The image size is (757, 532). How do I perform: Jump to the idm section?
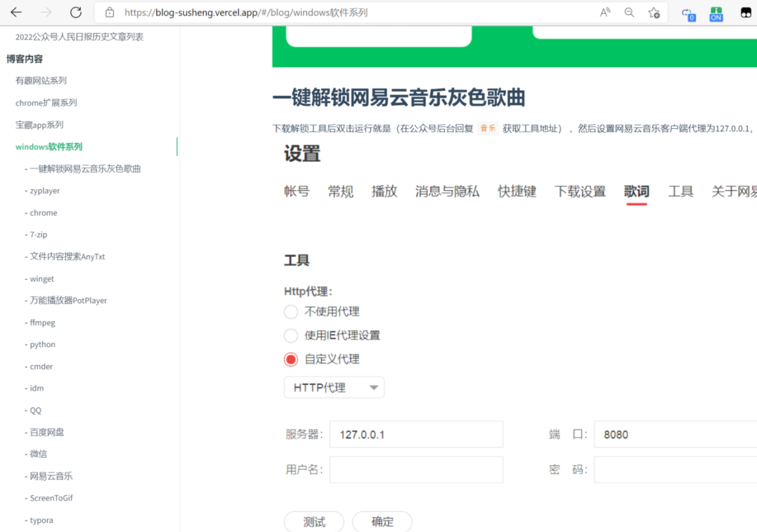[36, 388]
